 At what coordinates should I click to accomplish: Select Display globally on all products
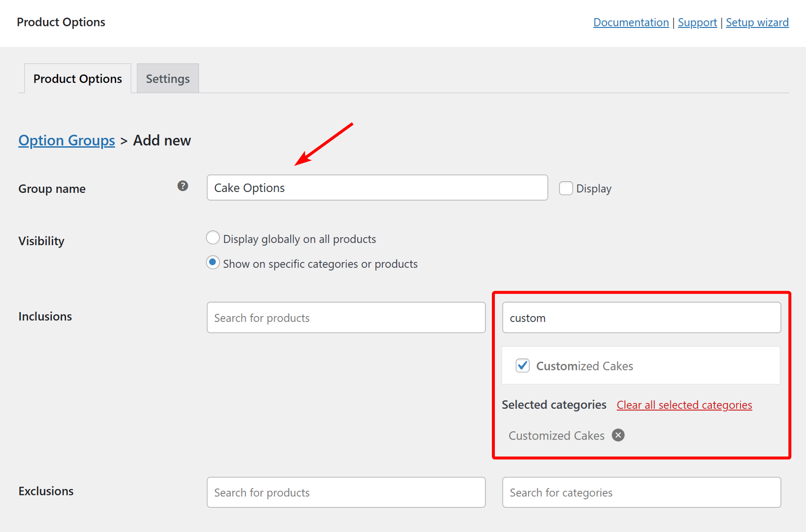click(213, 238)
